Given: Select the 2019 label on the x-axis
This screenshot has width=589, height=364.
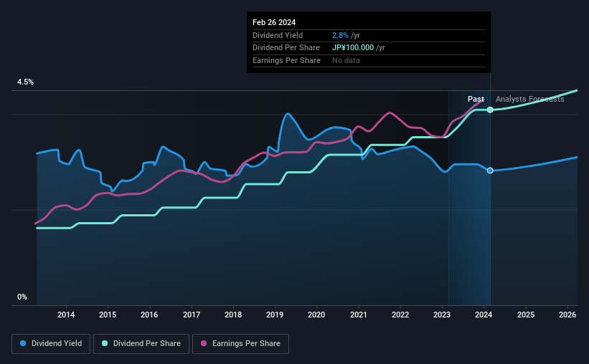Looking at the screenshot, I should (x=275, y=315).
